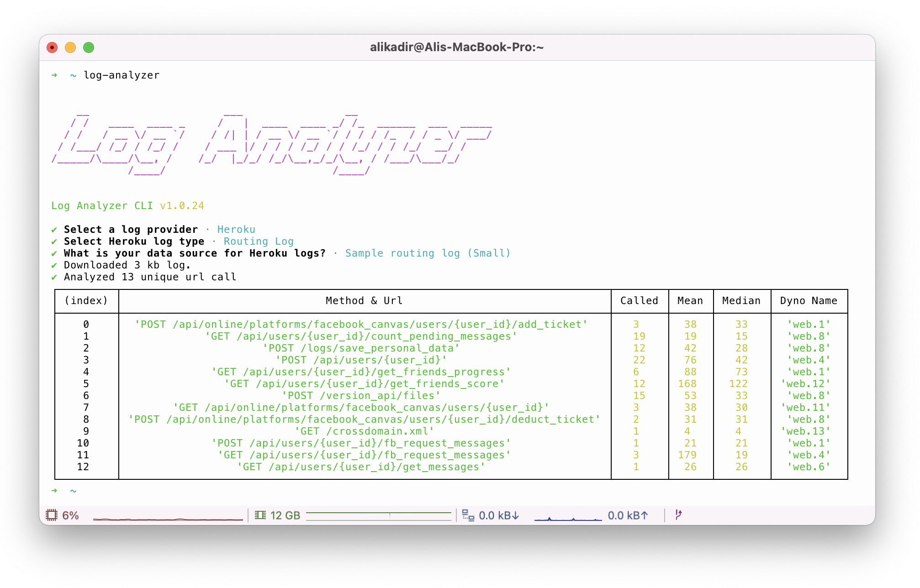The width and height of the screenshot is (920, 588).
Task: Click the CPU usage graph line
Action: [168, 519]
